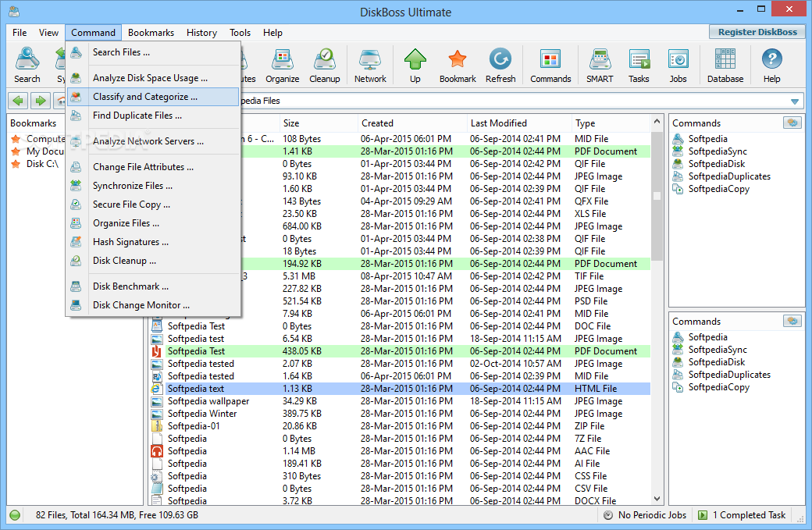Click the upper Commands panel settings icon
Screen dimensions: 812x530
tap(792, 123)
